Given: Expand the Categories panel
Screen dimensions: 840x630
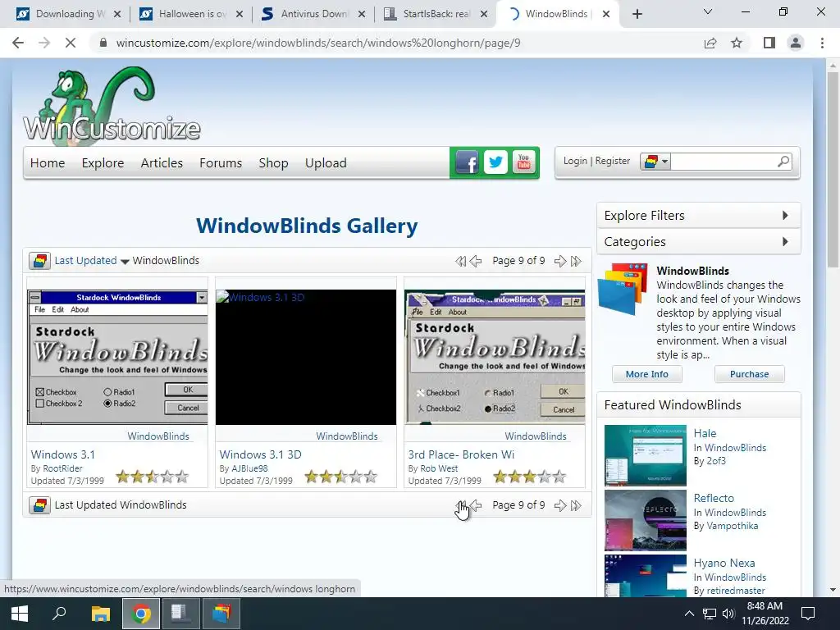Looking at the screenshot, I should pyautogui.click(x=699, y=242).
